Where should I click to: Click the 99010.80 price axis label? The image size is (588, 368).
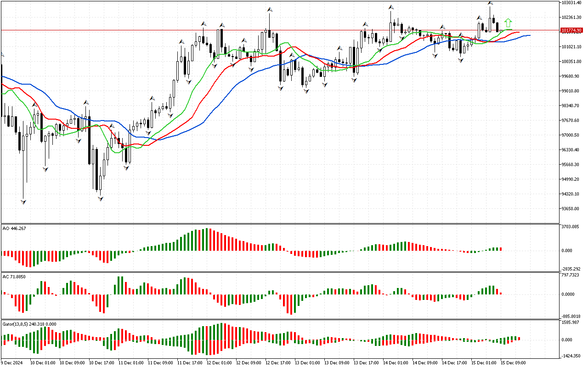coord(571,91)
